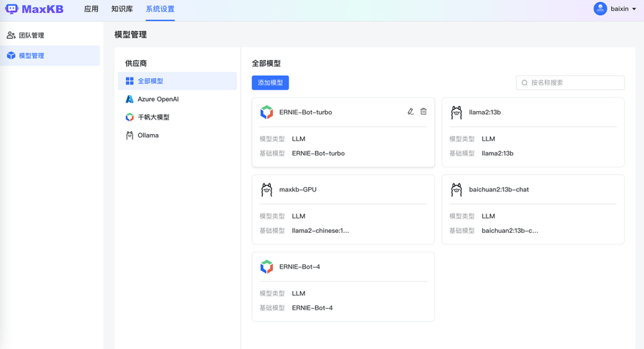644x349 pixels.
Task: Click the 模型管理 cube icon
Action: pyautogui.click(x=11, y=55)
